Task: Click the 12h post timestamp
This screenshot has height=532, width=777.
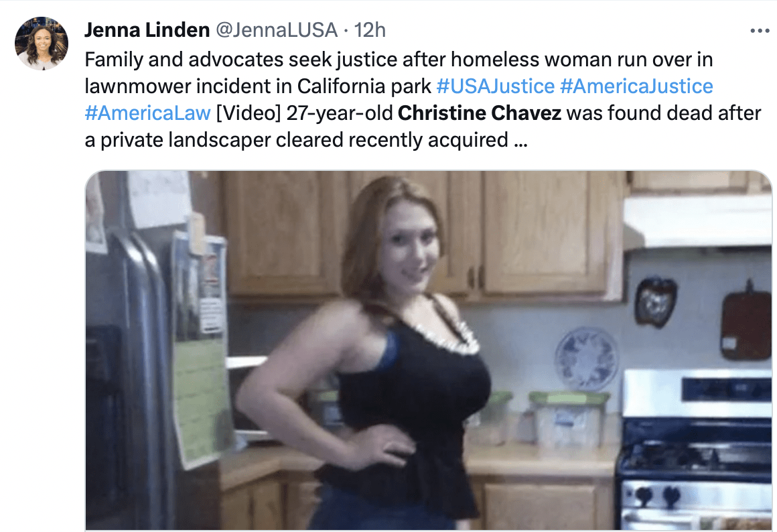Action: click(x=370, y=30)
